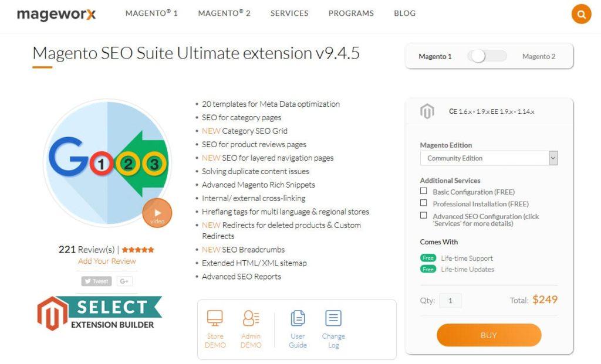Click the Tweet share button
Viewport: 601px width, 364px height.
click(97, 281)
